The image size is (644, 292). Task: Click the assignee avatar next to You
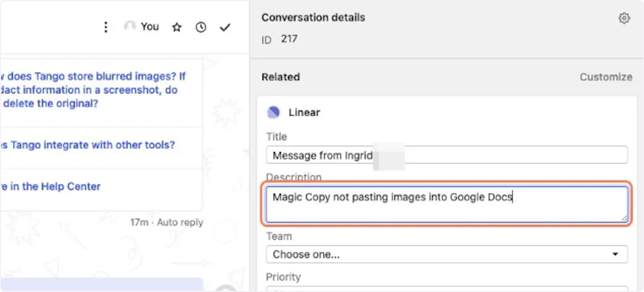click(x=129, y=26)
